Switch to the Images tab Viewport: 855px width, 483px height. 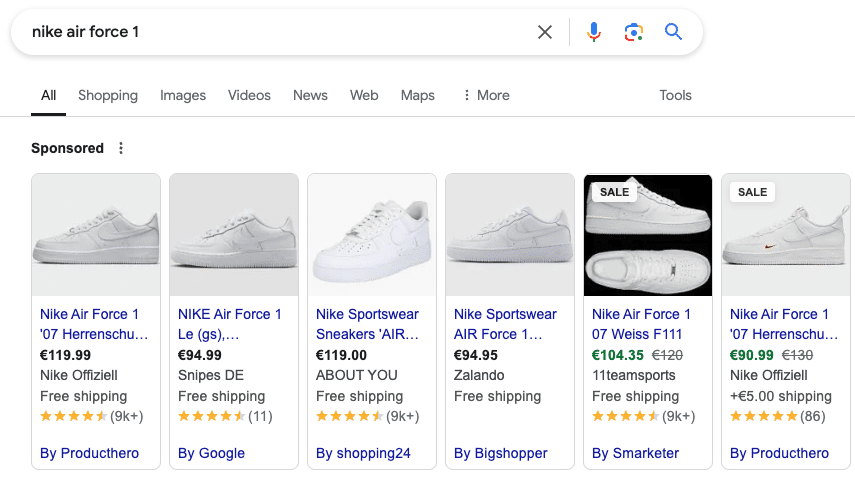pos(183,95)
